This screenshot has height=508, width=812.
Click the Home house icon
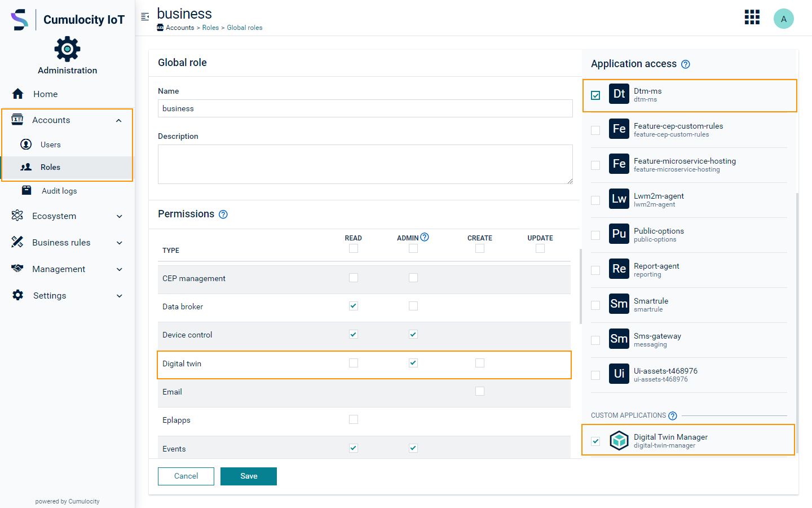[18, 94]
